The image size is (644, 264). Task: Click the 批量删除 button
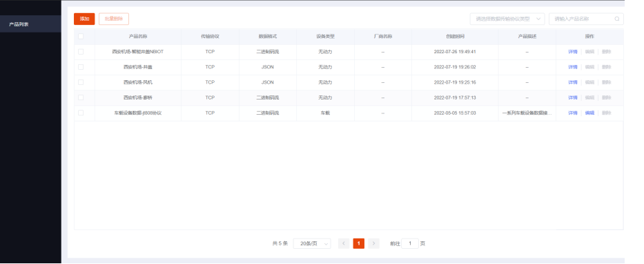(114, 19)
